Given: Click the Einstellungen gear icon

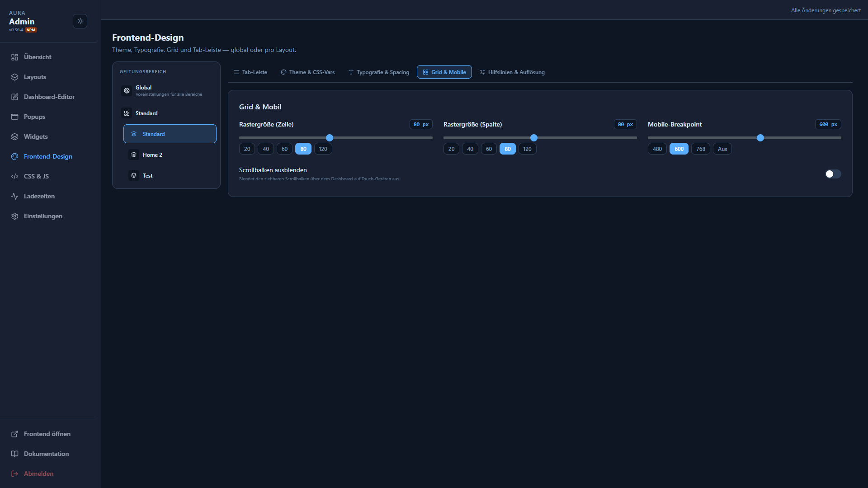Looking at the screenshot, I should [x=14, y=216].
